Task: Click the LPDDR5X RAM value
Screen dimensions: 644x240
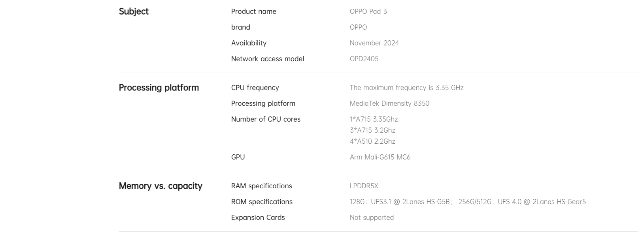Action: (364, 186)
